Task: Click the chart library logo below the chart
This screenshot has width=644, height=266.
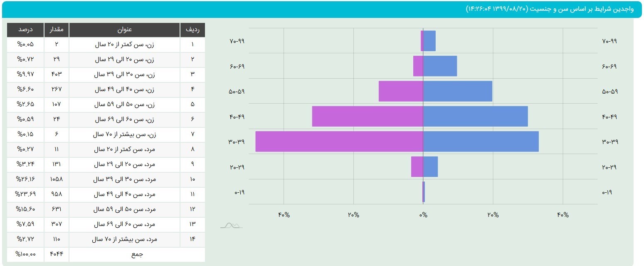Action: tap(231, 225)
